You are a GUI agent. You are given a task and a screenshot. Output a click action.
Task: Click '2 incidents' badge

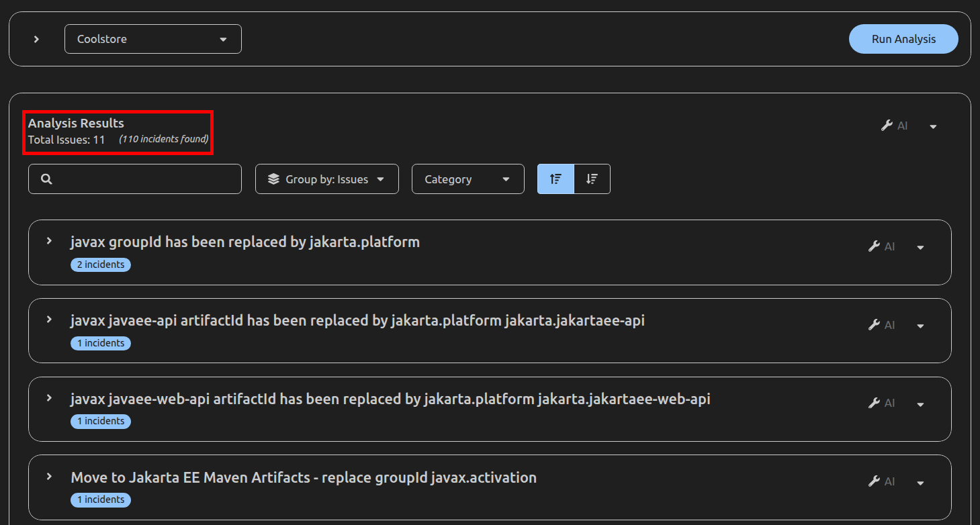(101, 265)
